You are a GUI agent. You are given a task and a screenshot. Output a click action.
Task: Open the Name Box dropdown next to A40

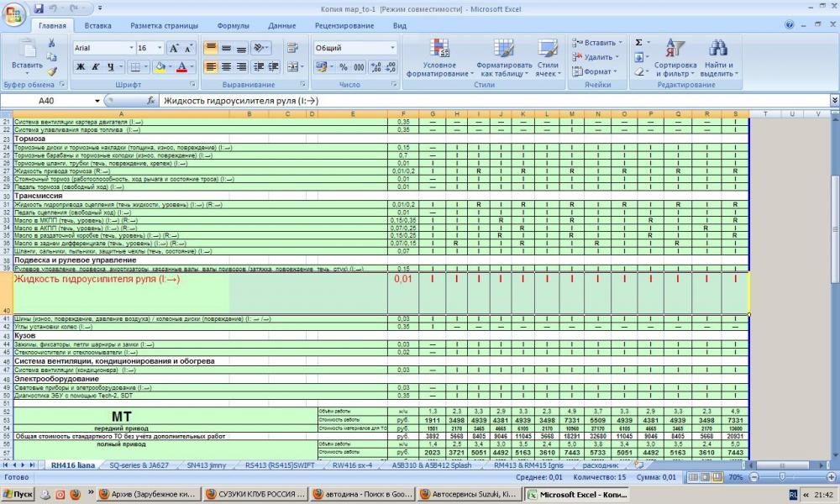coord(97,101)
